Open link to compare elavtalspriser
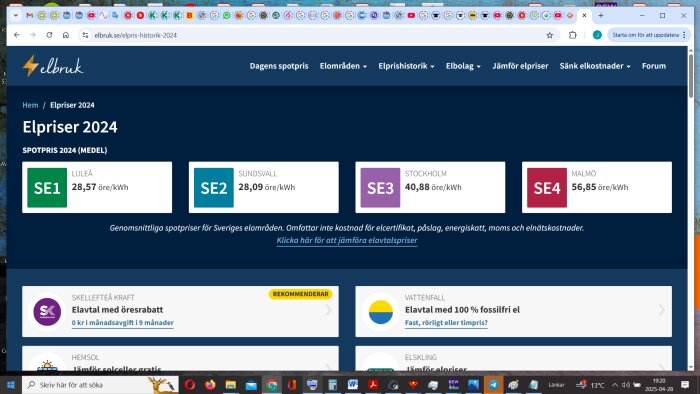The width and height of the screenshot is (700, 394). [x=347, y=240]
